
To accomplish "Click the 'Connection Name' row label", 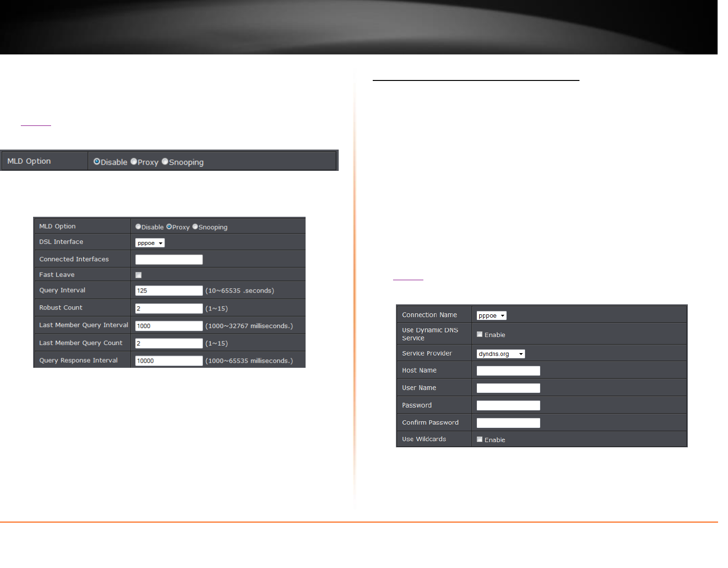I will [430, 315].
